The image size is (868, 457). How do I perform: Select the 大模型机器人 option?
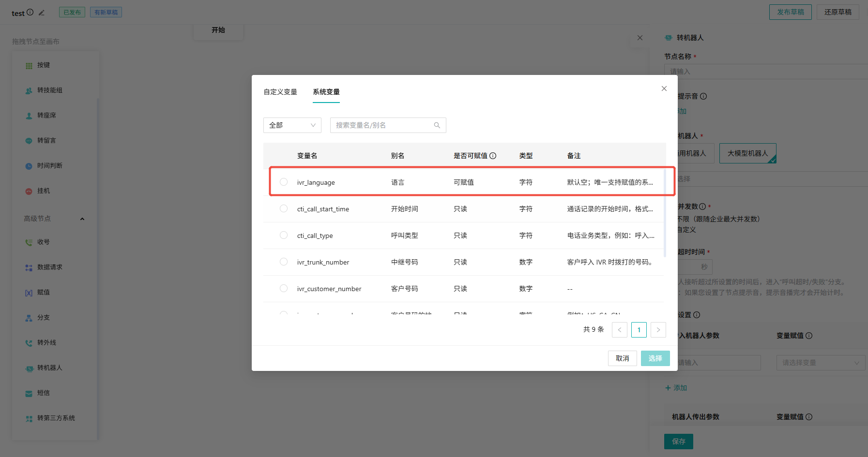748,153
